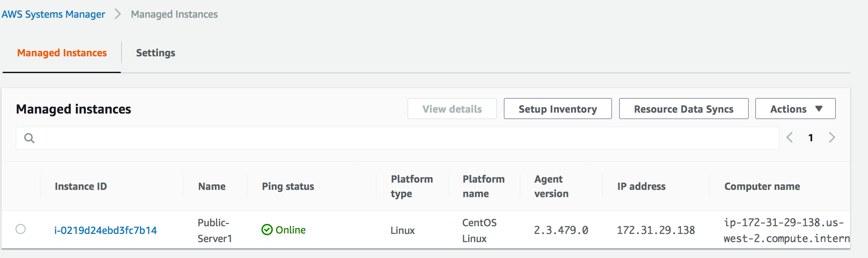Click the View details button

pos(452,109)
